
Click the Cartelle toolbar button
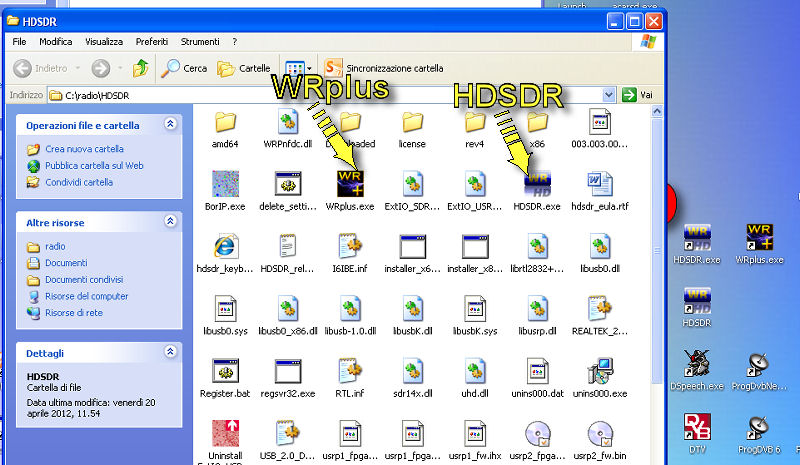pyautogui.click(x=244, y=68)
